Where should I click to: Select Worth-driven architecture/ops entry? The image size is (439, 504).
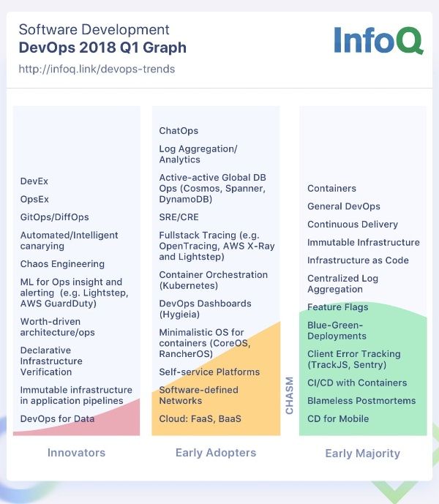(58, 327)
